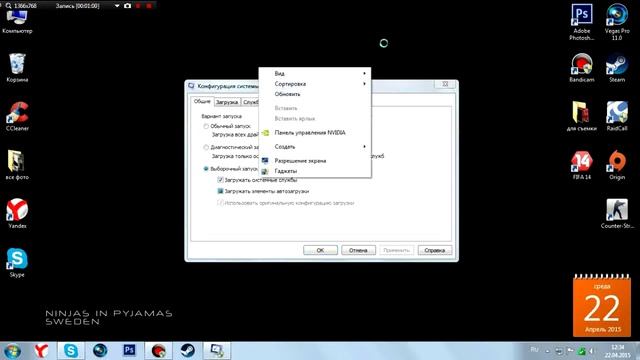
Task: Launch Bandicam desktop shortcut
Action: coord(582,68)
